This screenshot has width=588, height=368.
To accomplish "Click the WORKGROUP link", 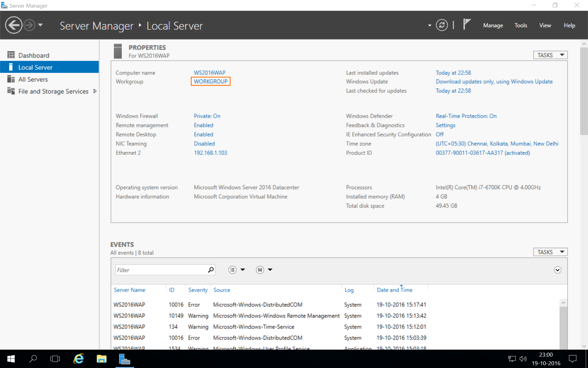I will [211, 81].
